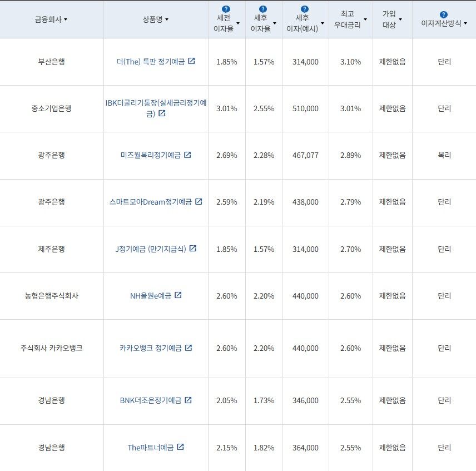Open the The파트너예금 product link
This screenshot has height=471, width=476.
(x=152, y=448)
